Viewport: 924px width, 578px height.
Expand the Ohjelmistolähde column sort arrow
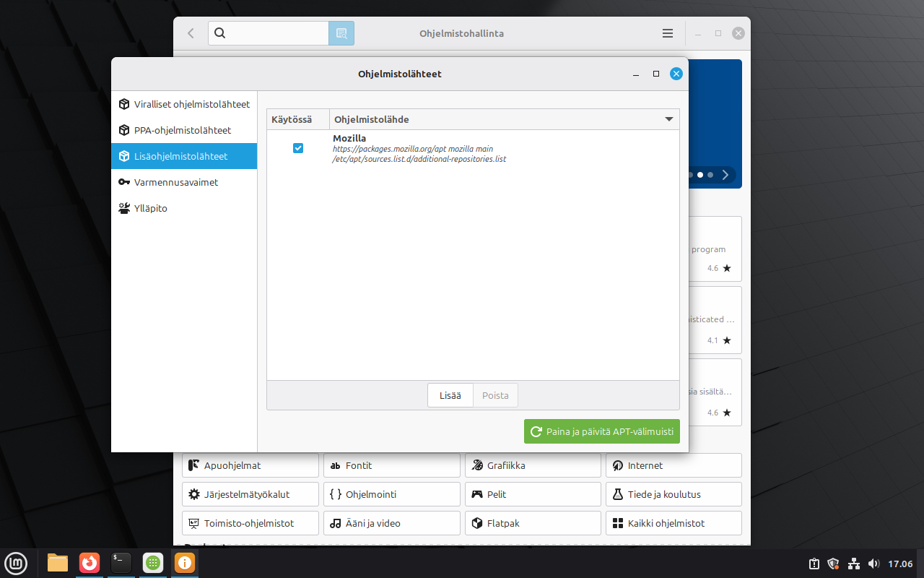[x=669, y=119]
